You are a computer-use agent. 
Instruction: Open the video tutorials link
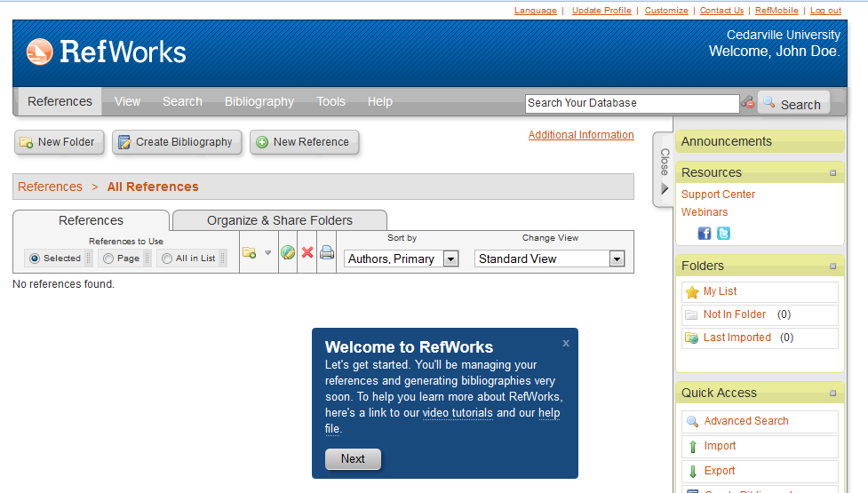tap(458, 413)
